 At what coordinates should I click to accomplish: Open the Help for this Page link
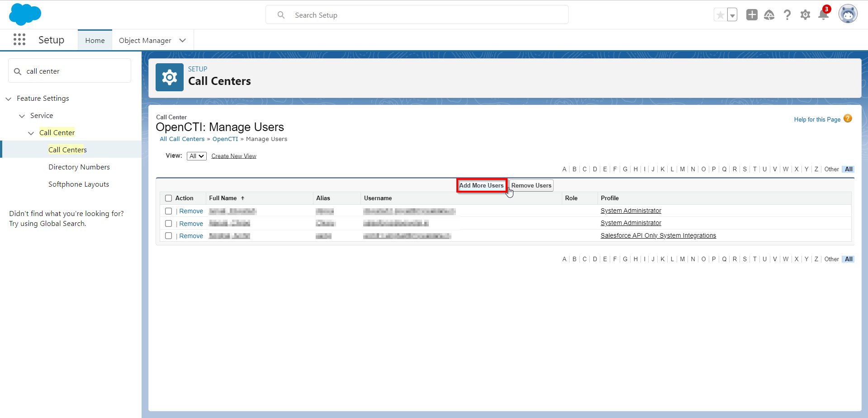(817, 119)
